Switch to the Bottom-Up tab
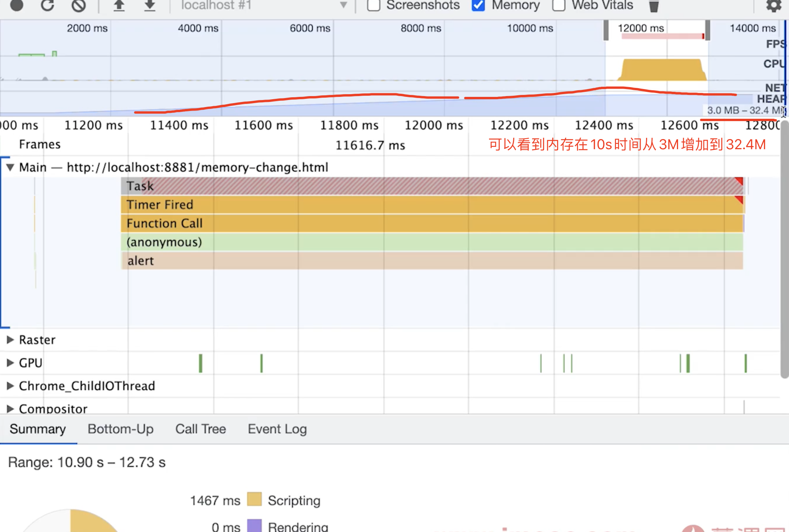789x532 pixels. pos(120,429)
